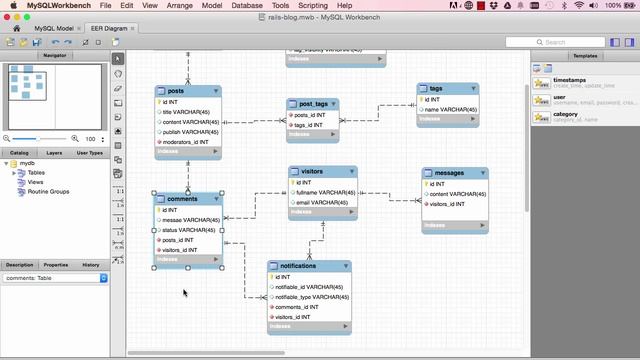Open the Model menu
Image resolution: width=640 pixels, height=360 pixels.
click(212, 6)
